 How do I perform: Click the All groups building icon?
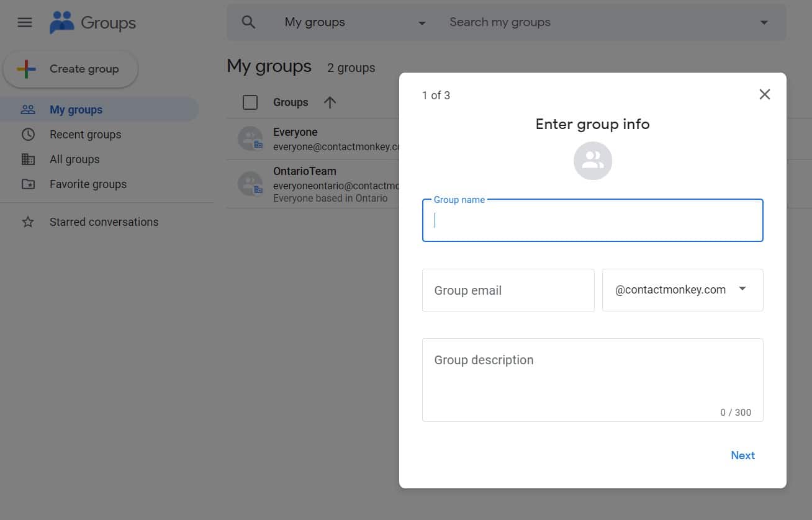28,159
